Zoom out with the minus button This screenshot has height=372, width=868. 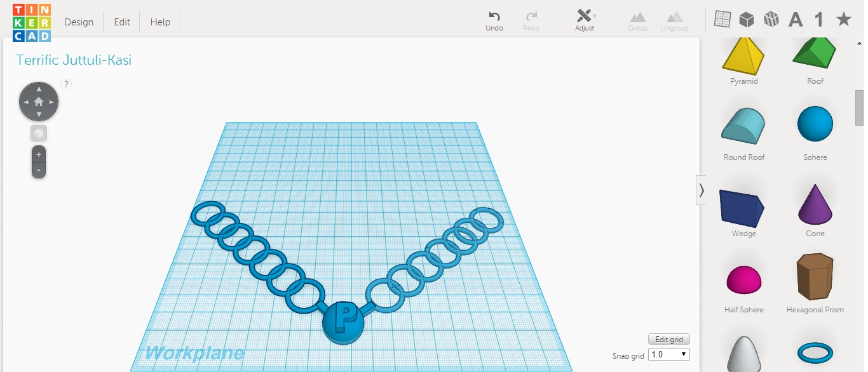39,170
